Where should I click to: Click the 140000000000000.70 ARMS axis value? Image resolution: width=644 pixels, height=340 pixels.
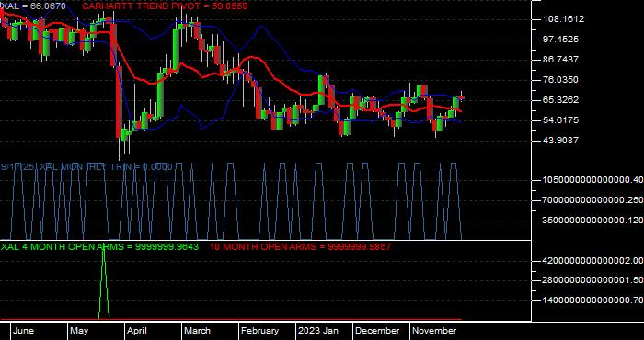point(592,300)
